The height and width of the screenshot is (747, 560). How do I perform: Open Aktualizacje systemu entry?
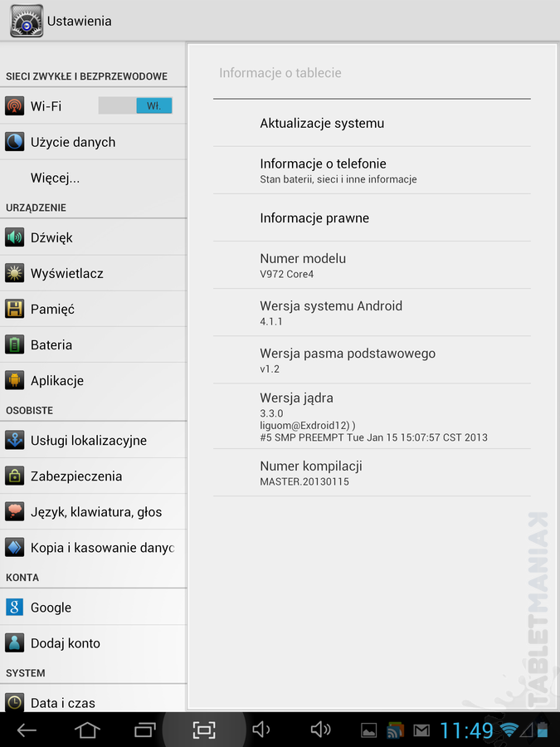tap(372, 123)
